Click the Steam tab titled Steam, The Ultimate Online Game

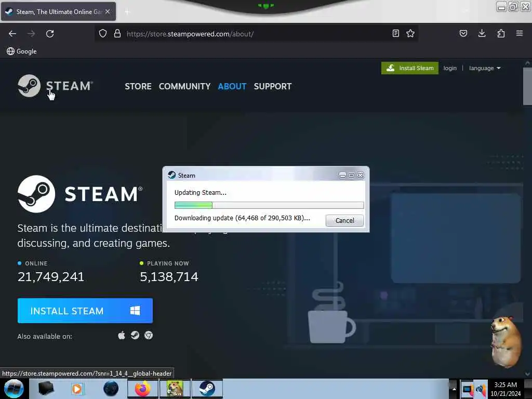(x=58, y=11)
